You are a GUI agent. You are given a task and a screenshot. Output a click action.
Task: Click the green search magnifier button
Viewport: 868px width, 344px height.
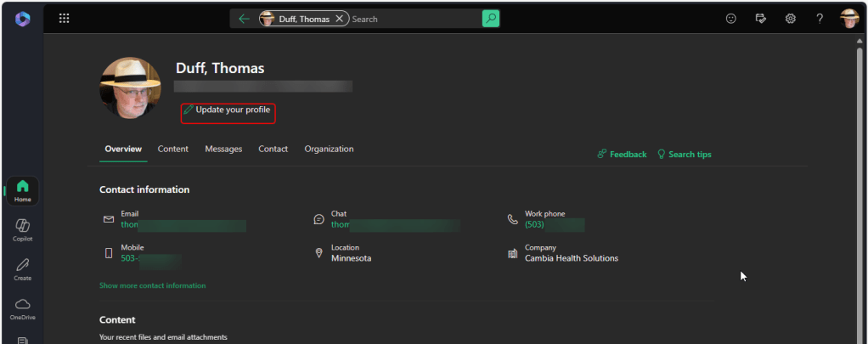click(490, 19)
